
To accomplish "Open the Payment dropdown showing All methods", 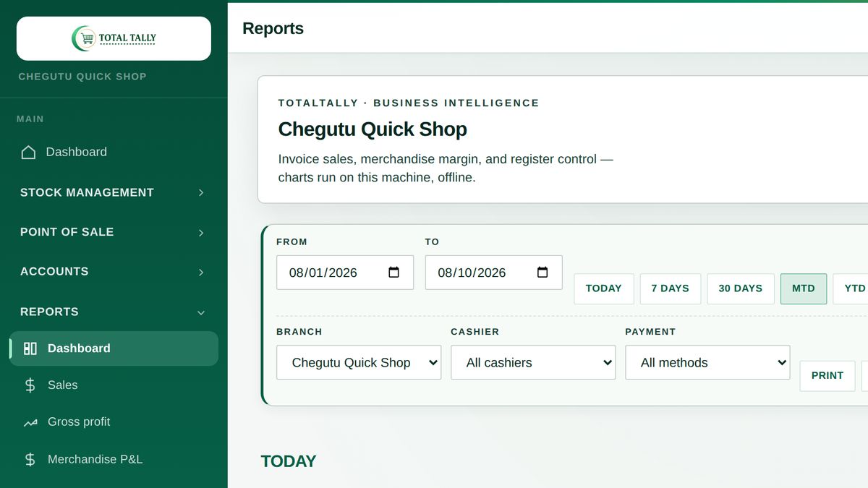I will click(x=707, y=362).
